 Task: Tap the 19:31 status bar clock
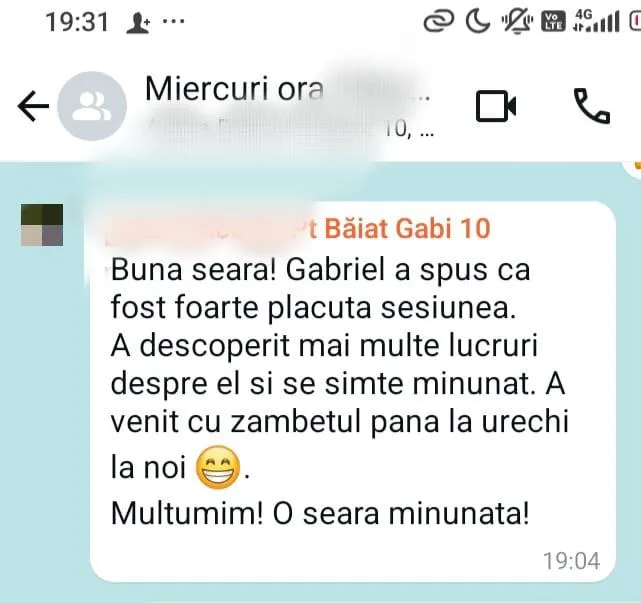pos(77,22)
